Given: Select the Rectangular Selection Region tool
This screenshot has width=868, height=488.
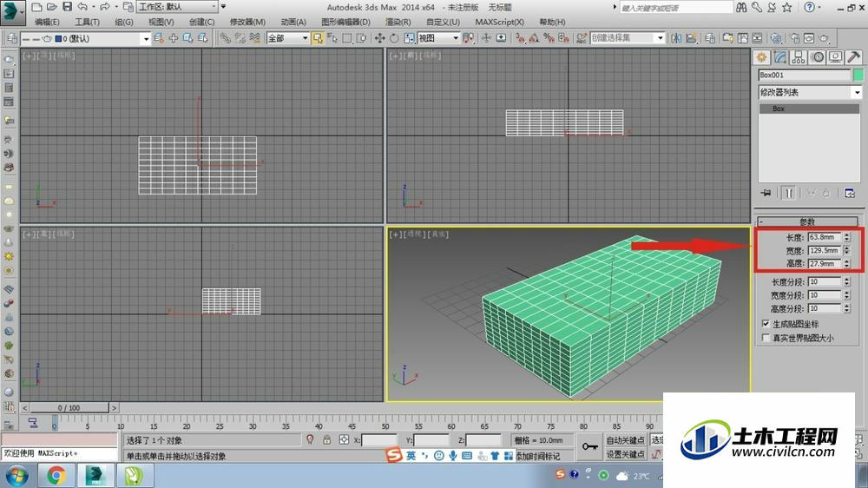Looking at the screenshot, I should click(x=347, y=38).
